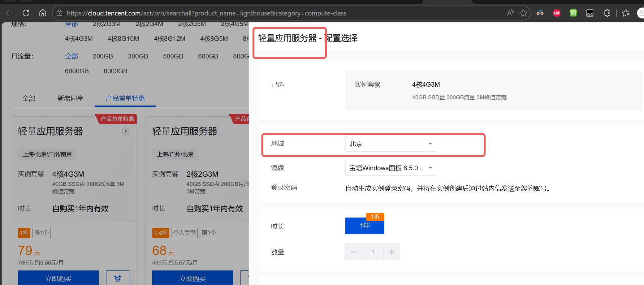The image size is (644, 285).
Task: Click selected package name 4核4G3M in panel
Action: pos(426,84)
